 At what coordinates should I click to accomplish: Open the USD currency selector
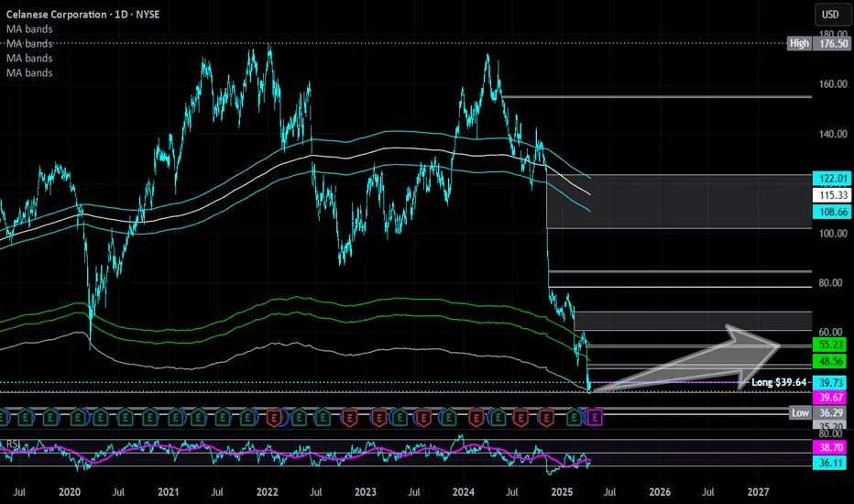[x=830, y=14]
